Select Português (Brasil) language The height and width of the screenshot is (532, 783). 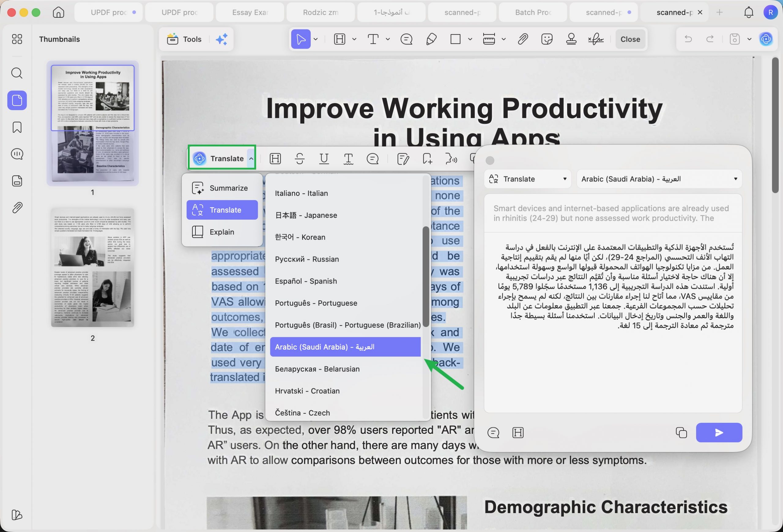coord(345,325)
